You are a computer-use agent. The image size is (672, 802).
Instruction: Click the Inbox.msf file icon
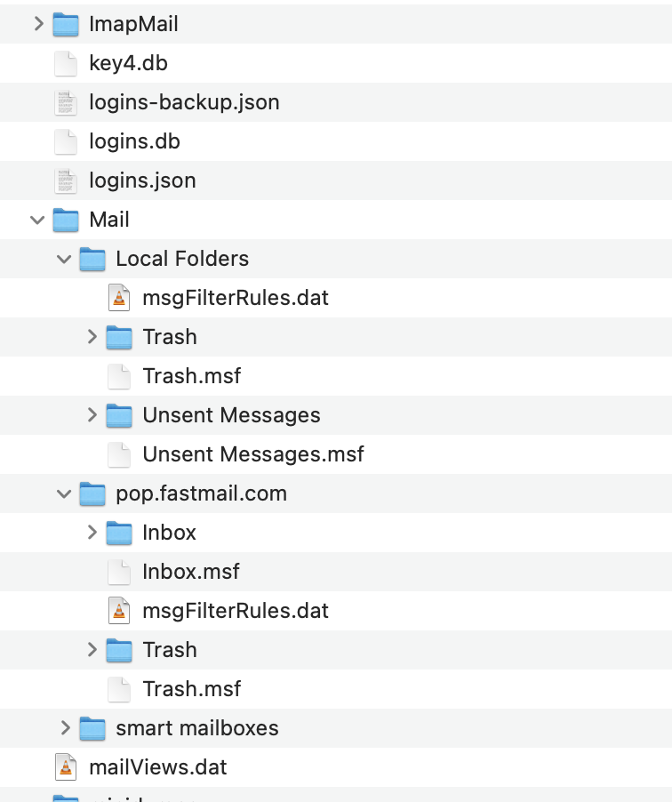pyautogui.click(x=119, y=572)
